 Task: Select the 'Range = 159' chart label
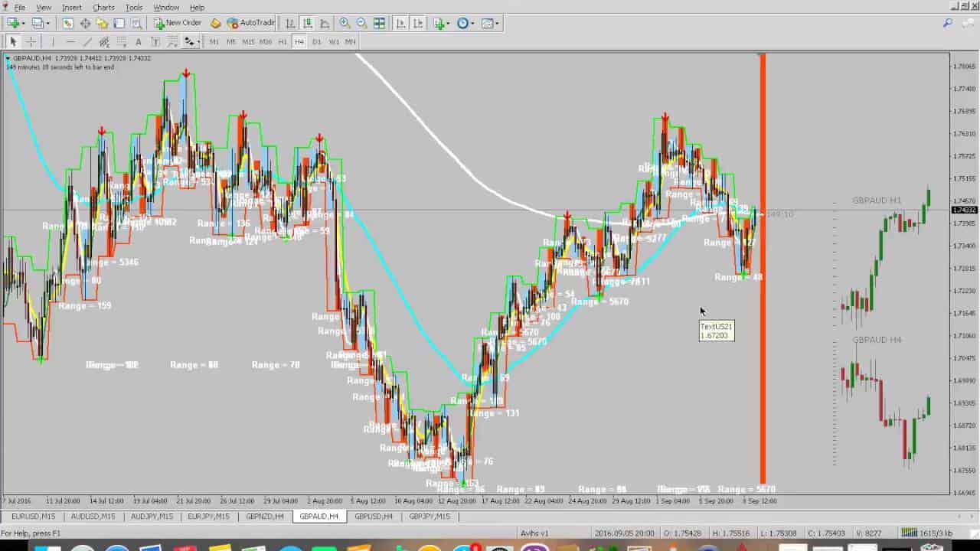coord(85,306)
